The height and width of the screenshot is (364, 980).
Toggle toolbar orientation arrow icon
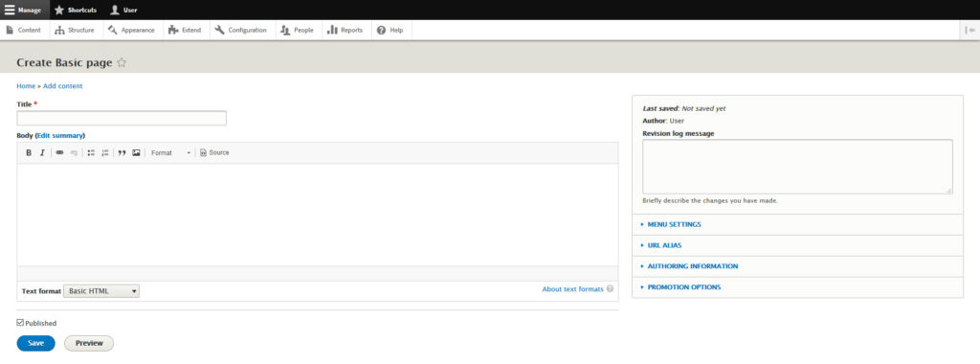pos(970,30)
